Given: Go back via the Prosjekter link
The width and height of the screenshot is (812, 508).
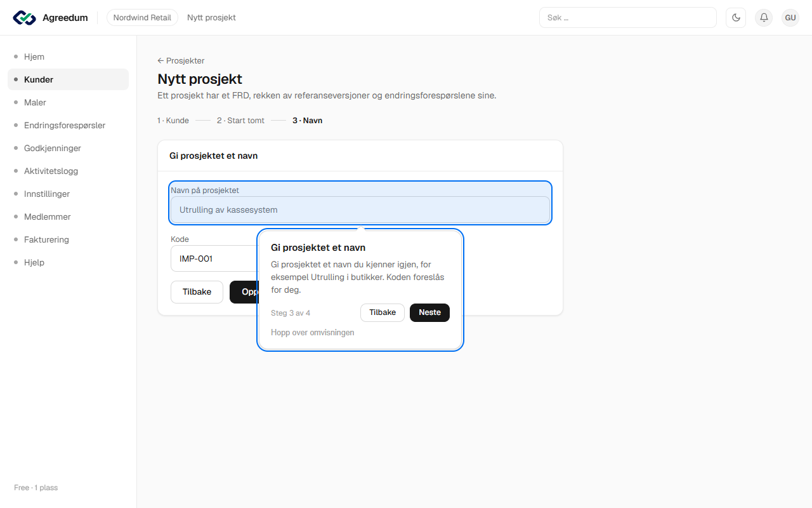Looking at the screenshot, I should (x=181, y=61).
